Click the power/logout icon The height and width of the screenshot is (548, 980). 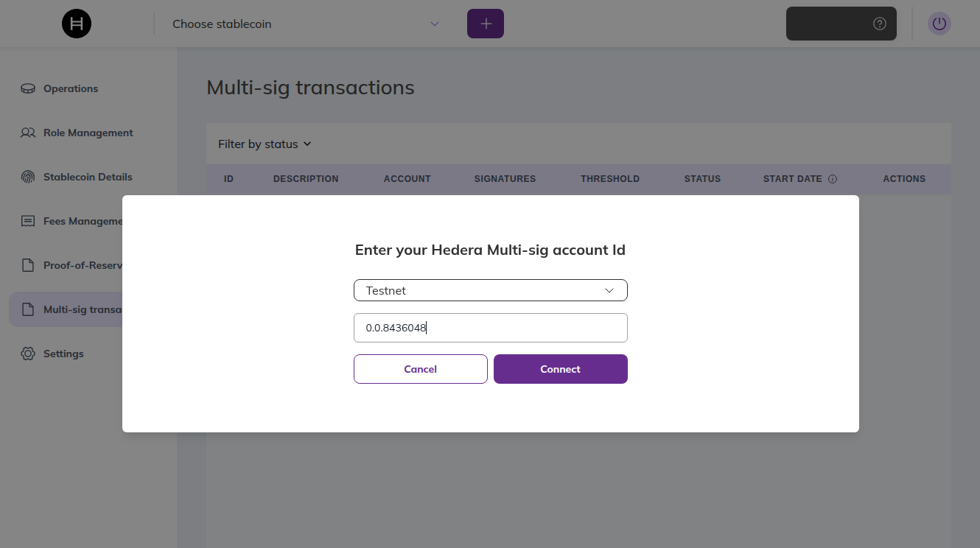tap(939, 23)
